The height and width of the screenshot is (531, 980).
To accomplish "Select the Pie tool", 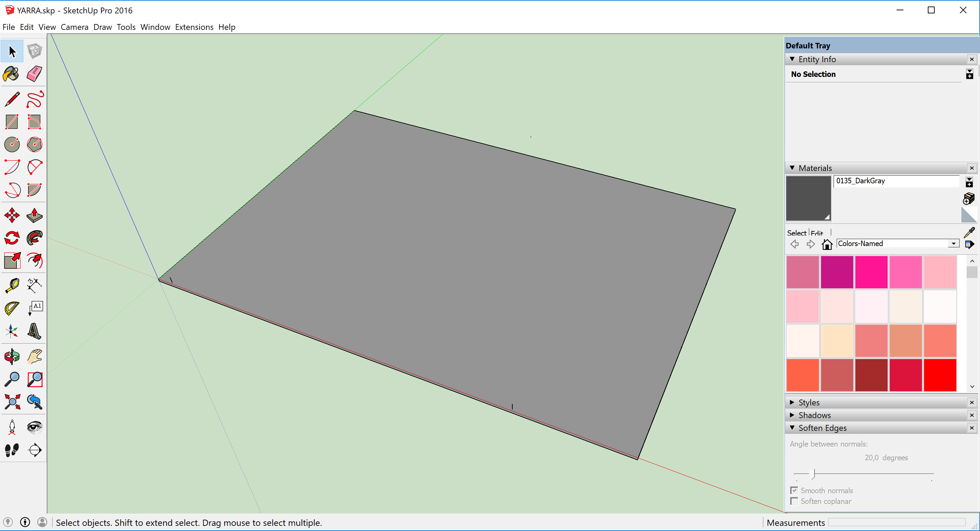I will (35, 189).
